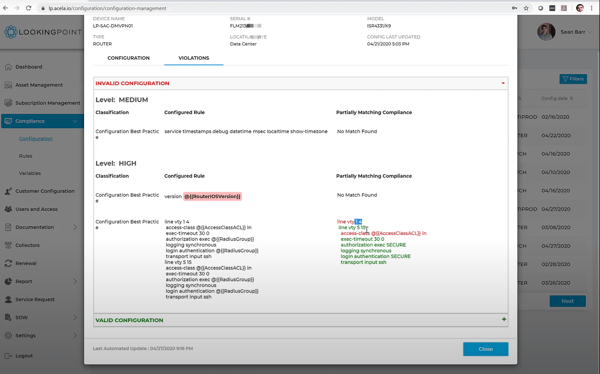Viewport: 600px width, 374px height.
Task: Click Logout in the sidebar
Action: pyautogui.click(x=24, y=356)
